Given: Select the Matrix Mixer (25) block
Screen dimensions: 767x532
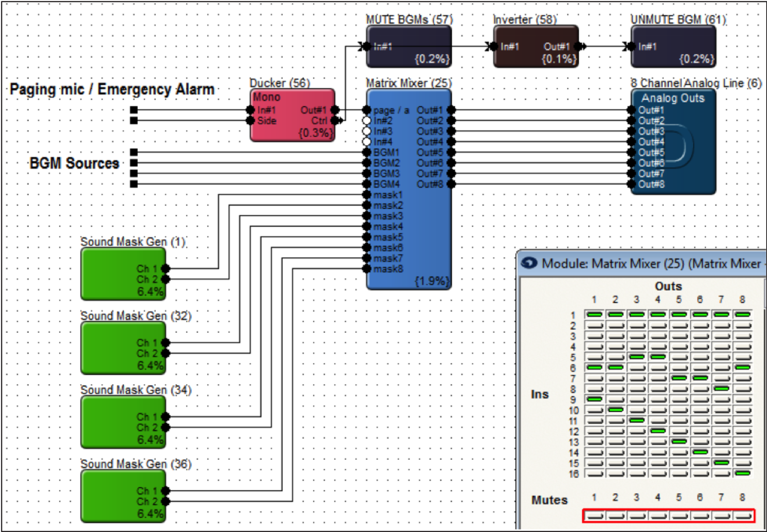Looking at the screenshot, I should pyautogui.click(x=409, y=189).
